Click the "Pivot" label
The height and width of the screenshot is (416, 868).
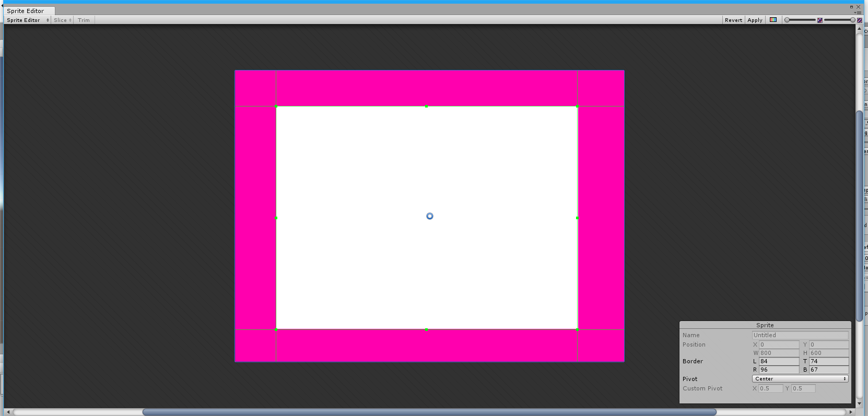click(690, 379)
